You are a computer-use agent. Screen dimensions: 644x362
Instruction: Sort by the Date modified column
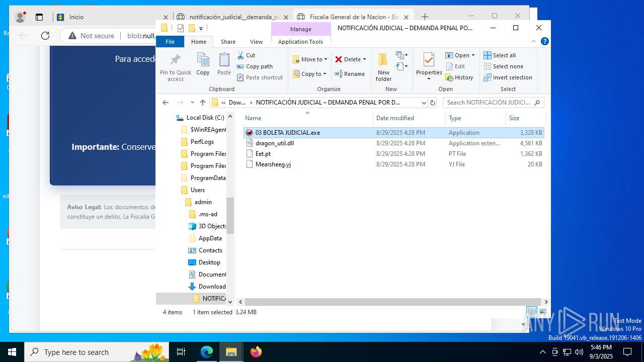coord(409,118)
